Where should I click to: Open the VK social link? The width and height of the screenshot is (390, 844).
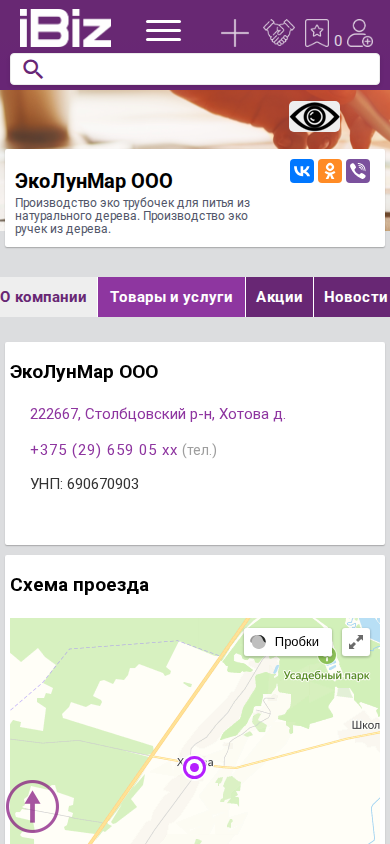pos(302,171)
